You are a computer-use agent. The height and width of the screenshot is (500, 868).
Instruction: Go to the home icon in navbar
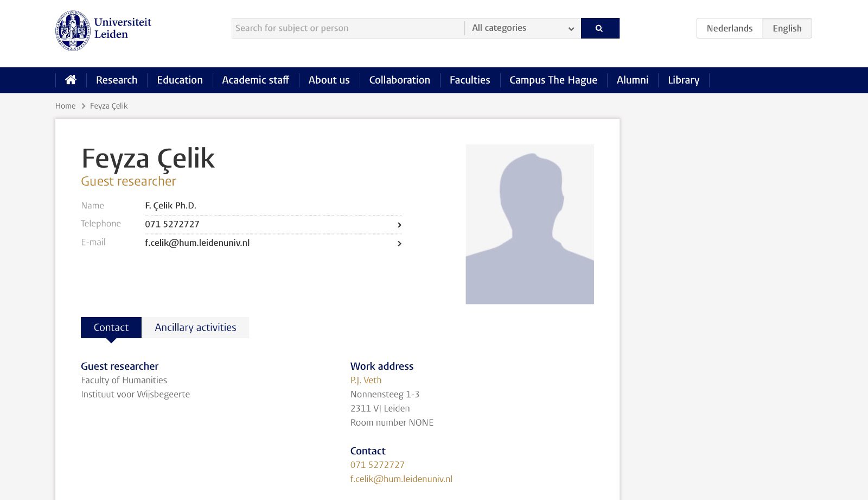pos(71,80)
